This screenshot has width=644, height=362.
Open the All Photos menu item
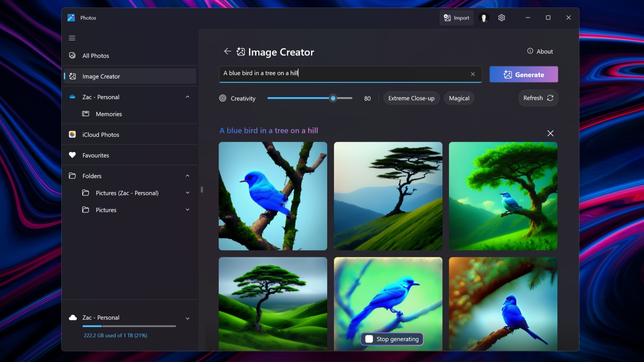[x=95, y=56]
